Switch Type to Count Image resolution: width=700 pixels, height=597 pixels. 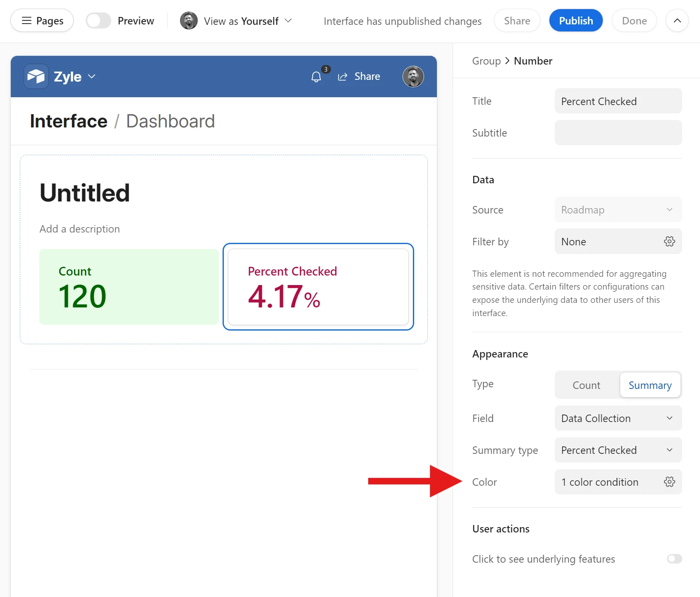[586, 385]
